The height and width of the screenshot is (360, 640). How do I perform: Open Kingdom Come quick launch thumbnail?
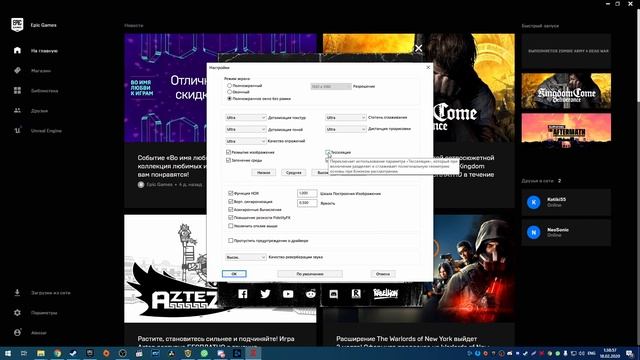pos(566,91)
